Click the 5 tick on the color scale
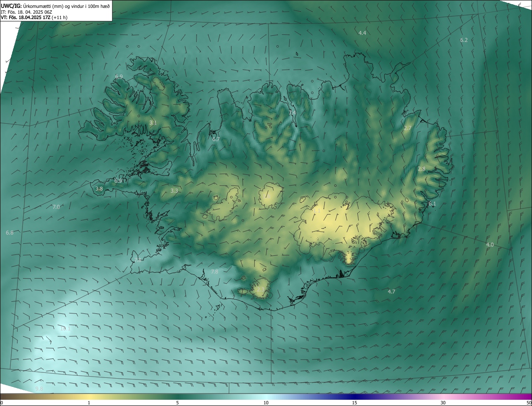This screenshot has height=406, width=532. tap(177, 403)
